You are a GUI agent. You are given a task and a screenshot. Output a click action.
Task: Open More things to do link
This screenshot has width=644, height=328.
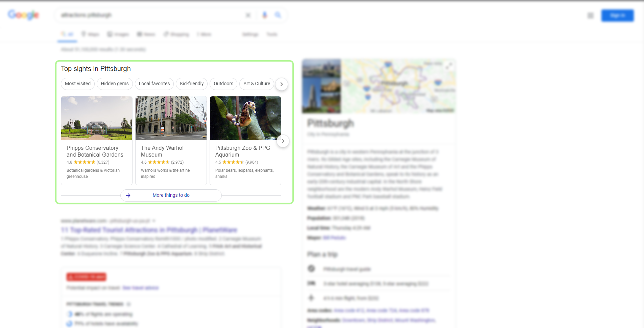[171, 195]
